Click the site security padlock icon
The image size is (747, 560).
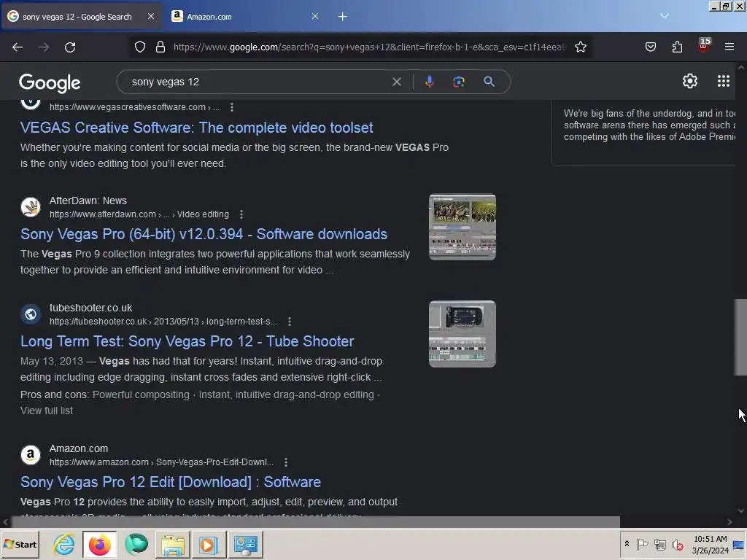160,47
